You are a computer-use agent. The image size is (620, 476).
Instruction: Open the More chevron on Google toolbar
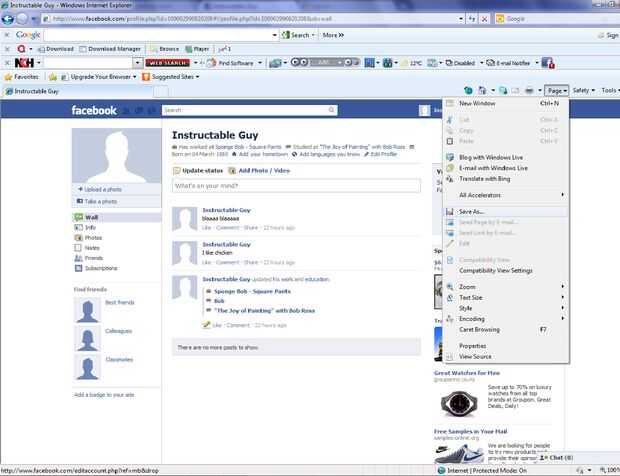pos(333,35)
